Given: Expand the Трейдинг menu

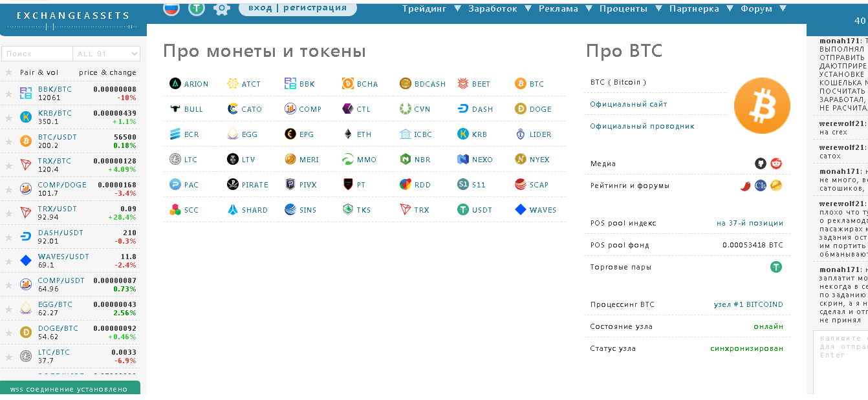Looking at the screenshot, I should (431, 8).
